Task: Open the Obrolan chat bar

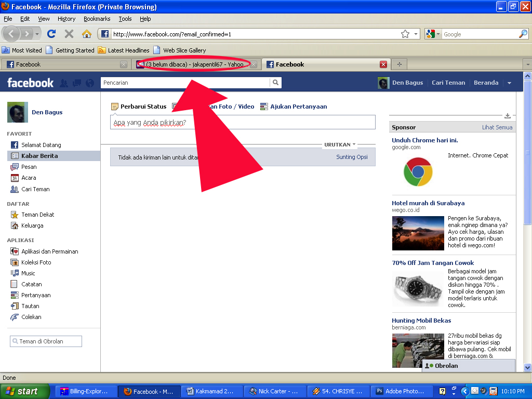Action: click(469, 366)
